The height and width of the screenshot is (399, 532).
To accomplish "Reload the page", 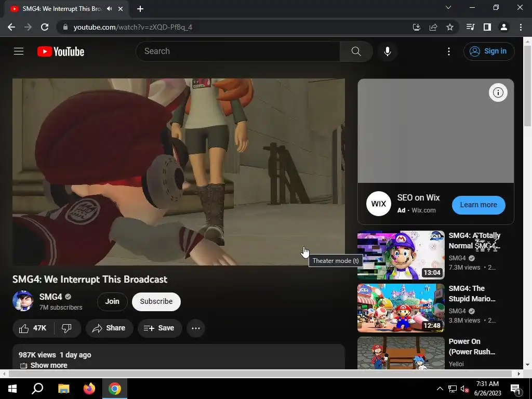I will (45, 27).
